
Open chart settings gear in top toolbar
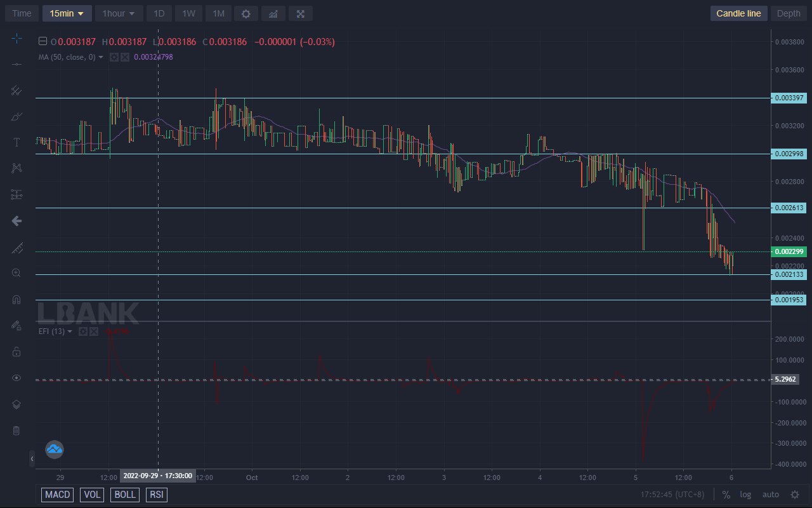click(x=246, y=13)
